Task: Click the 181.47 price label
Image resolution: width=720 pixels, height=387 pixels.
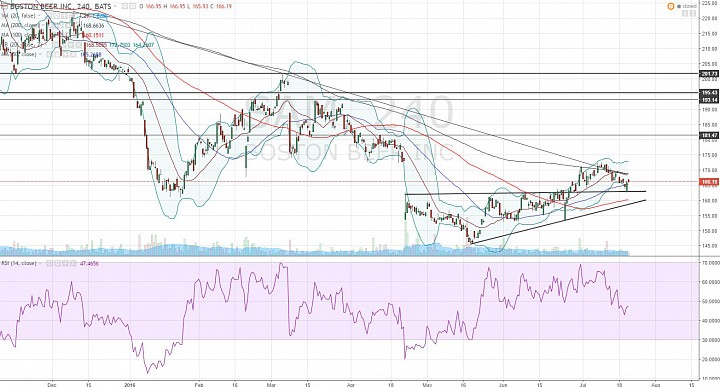Action: tap(709, 135)
